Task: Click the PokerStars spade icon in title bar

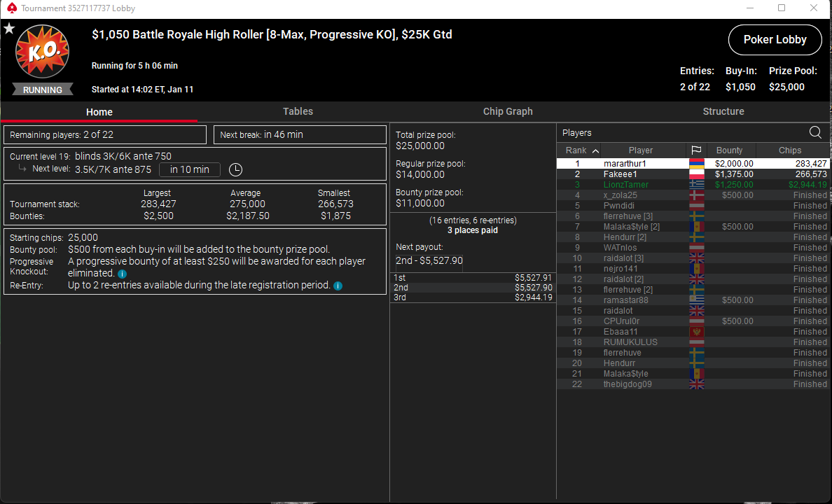Action: point(12,8)
